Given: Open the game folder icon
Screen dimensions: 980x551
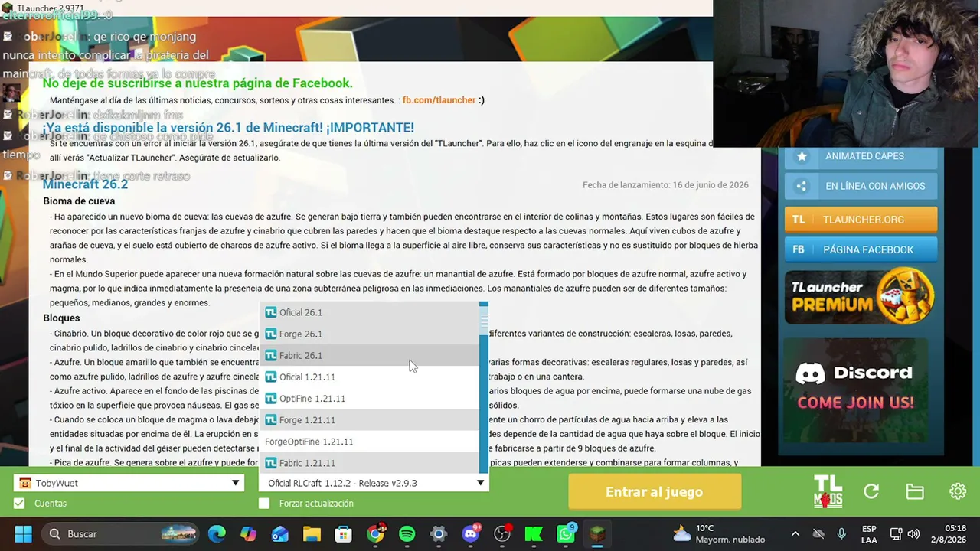Looking at the screenshot, I should point(915,492).
